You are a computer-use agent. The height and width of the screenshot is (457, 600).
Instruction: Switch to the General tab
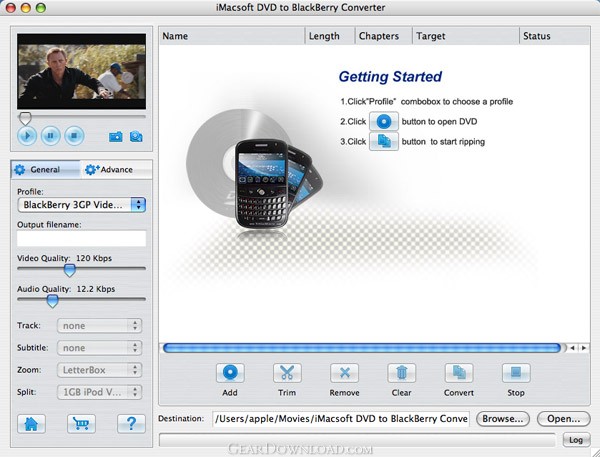pyautogui.click(x=46, y=170)
